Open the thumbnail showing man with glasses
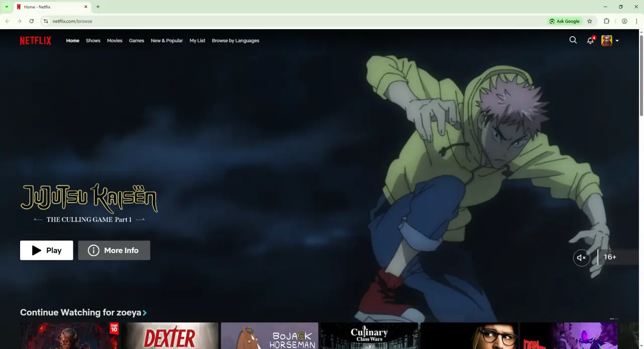 pos(469,335)
